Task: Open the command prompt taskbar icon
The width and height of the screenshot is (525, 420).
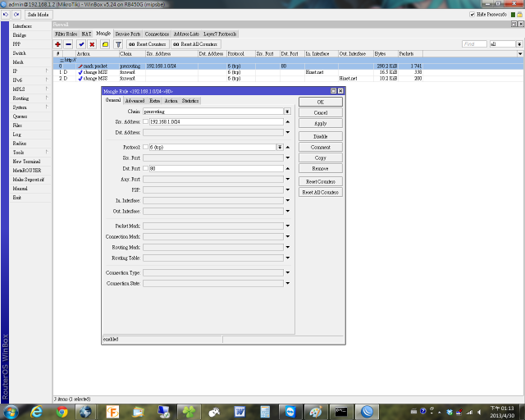Action: (x=341, y=412)
